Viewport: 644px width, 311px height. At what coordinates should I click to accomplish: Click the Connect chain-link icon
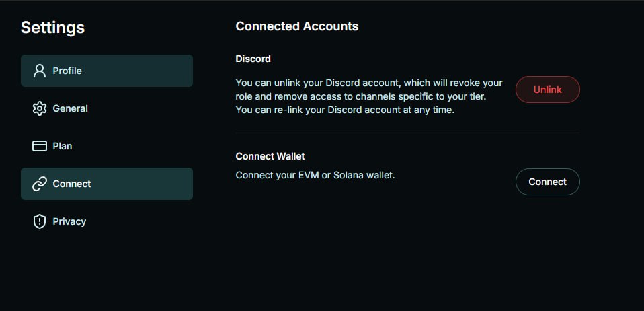pyautogui.click(x=40, y=184)
